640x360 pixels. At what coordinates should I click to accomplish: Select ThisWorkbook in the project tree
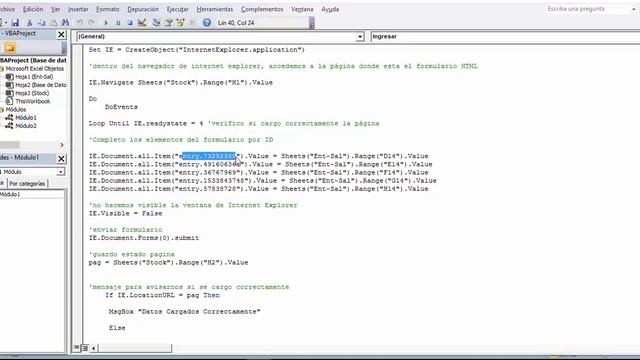(x=33, y=101)
